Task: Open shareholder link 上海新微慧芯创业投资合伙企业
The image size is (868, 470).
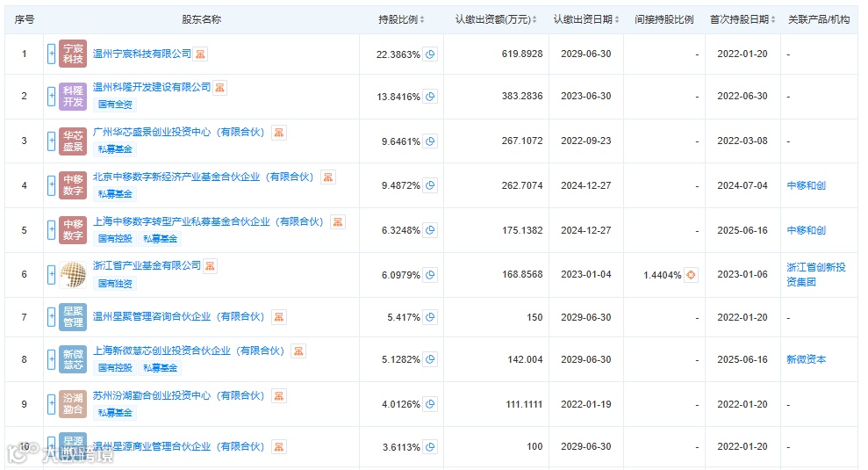Action: coord(189,351)
